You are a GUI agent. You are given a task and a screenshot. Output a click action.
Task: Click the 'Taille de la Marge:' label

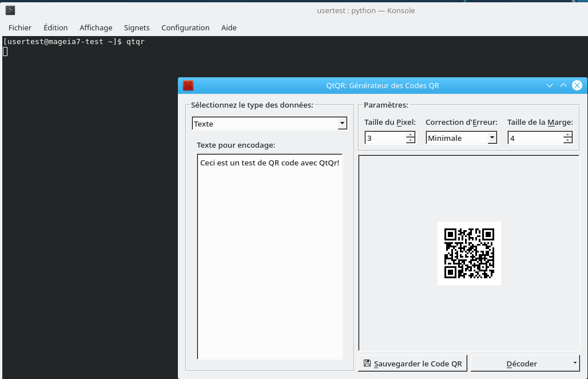click(x=540, y=123)
